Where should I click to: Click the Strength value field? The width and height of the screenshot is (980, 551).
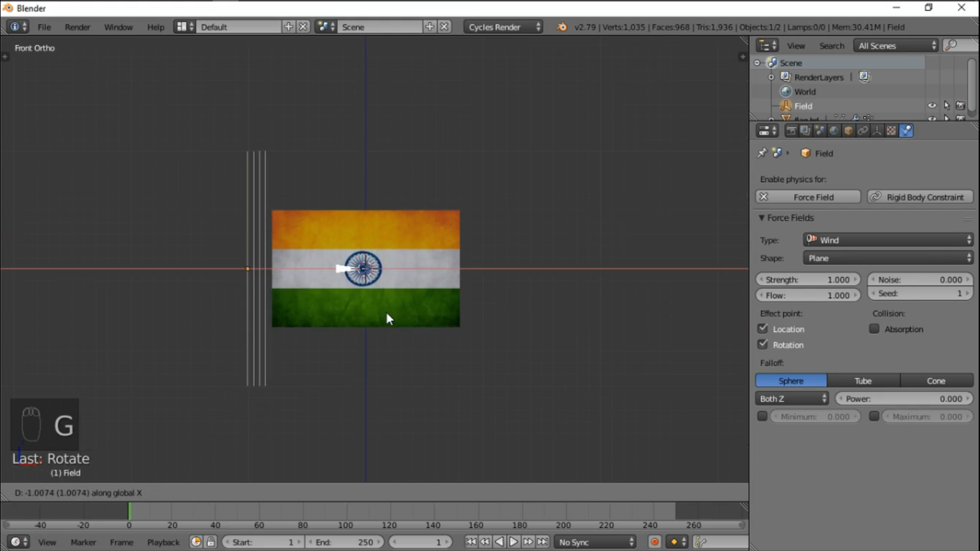pyautogui.click(x=808, y=279)
